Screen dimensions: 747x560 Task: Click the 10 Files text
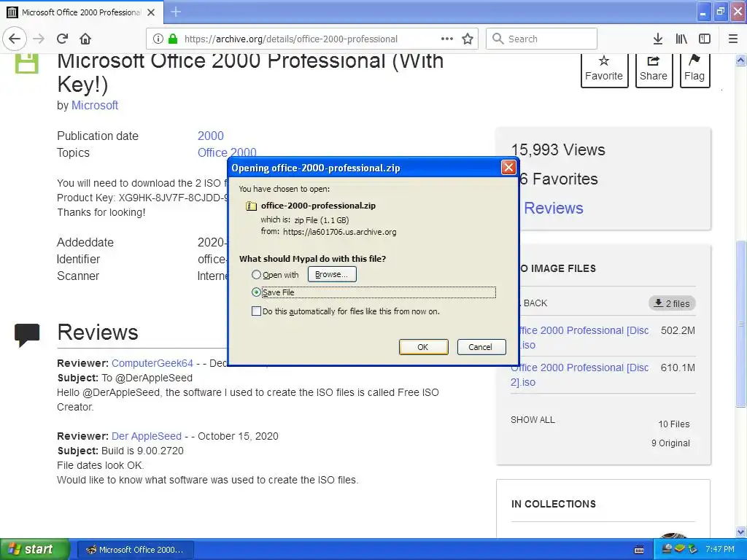(x=673, y=424)
